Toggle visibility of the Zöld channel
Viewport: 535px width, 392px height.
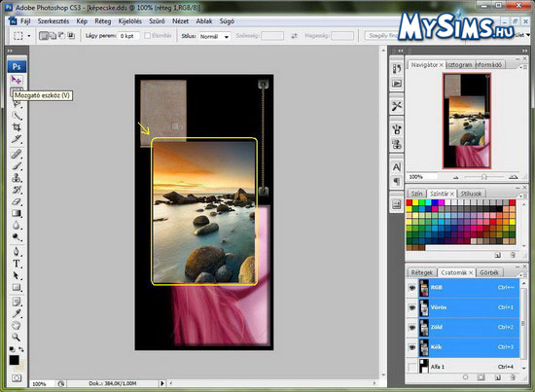412,327
